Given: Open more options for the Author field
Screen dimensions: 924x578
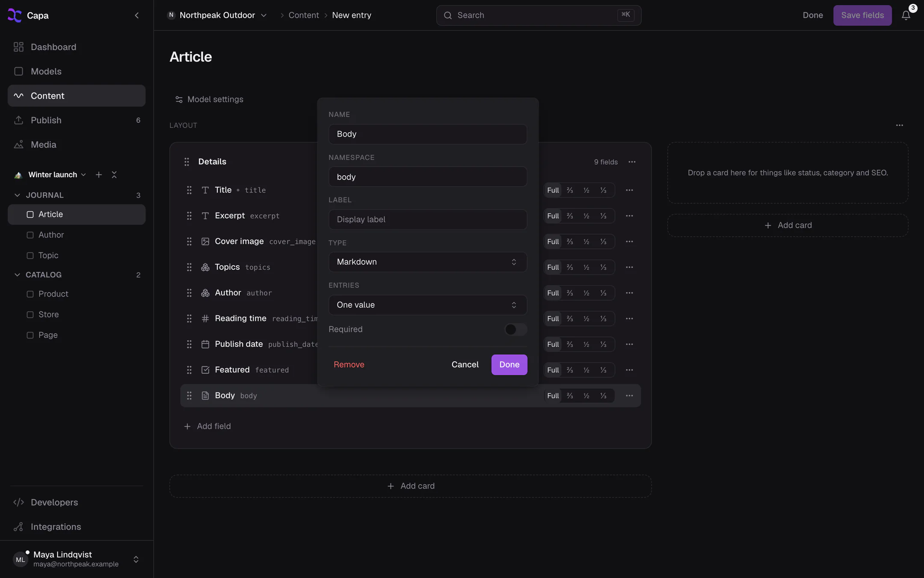Looking at the screenshot, I should point(629,293).
